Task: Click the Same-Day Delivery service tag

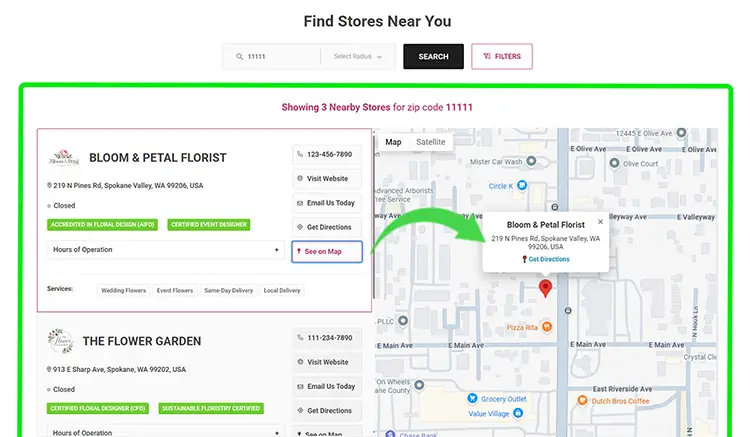Action: click(x=228, y=290)
